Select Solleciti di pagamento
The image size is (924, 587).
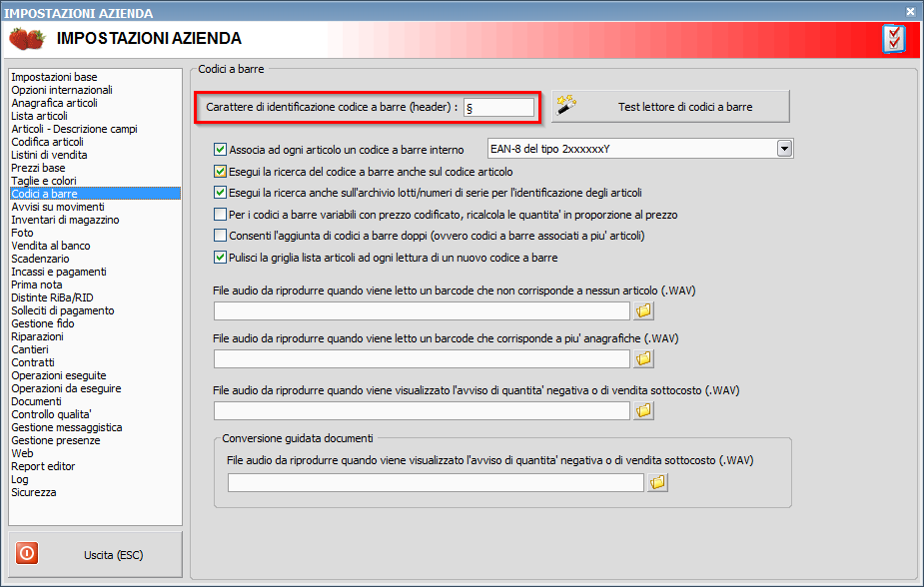click(x=63, y=310)
